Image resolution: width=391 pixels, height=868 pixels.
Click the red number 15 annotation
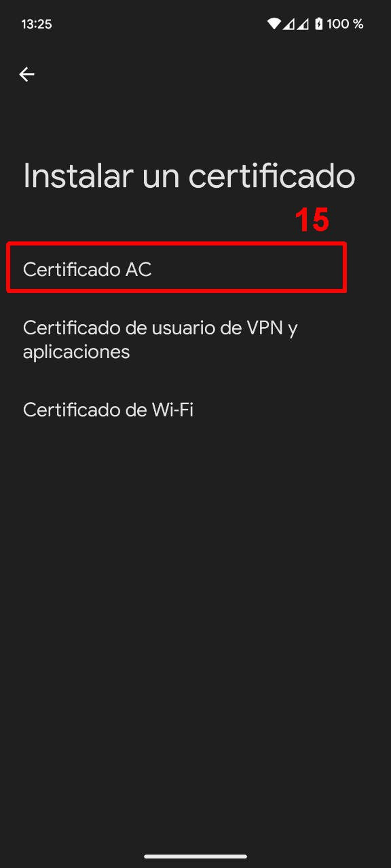312,221
